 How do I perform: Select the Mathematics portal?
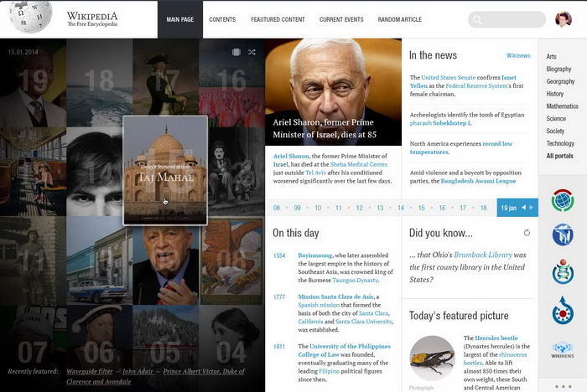tap(563, 106)
